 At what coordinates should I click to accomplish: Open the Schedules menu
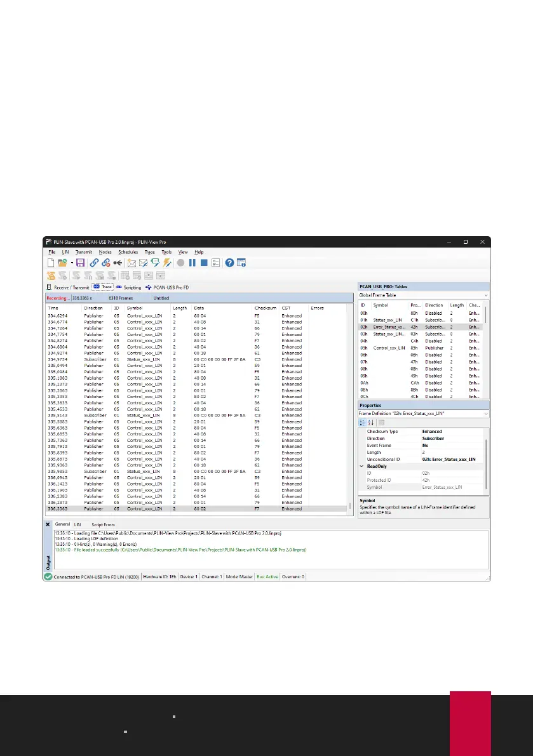coord(128,252)
